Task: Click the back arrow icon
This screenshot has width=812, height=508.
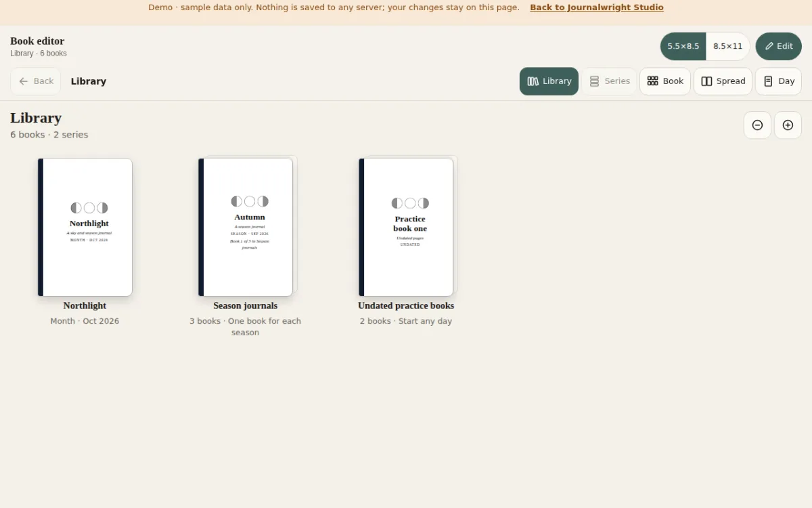Action: (24, 81)
